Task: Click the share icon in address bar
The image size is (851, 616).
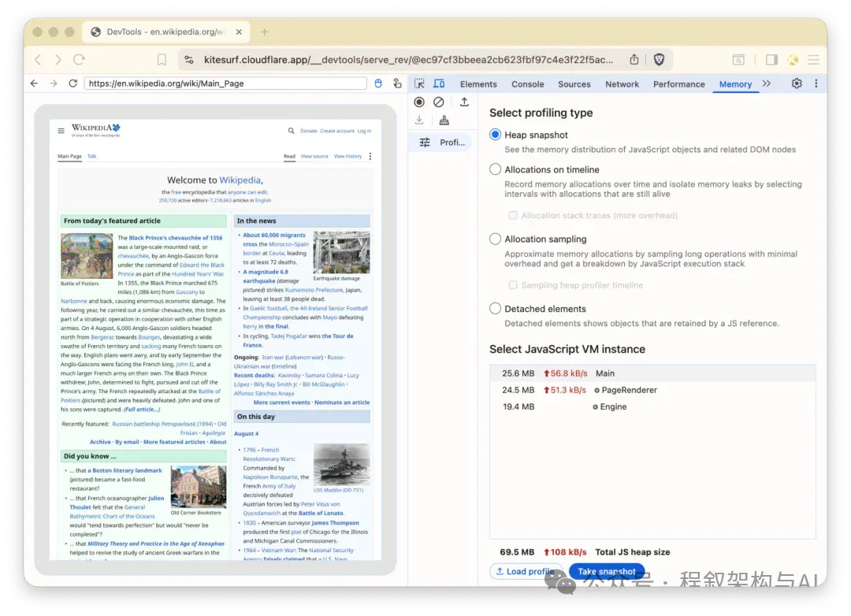Action: click(x=634, y=60)
